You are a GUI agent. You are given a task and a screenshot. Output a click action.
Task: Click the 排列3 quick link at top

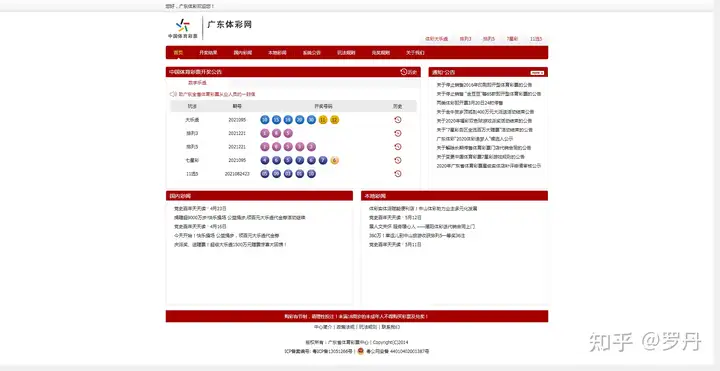[465, 39]
